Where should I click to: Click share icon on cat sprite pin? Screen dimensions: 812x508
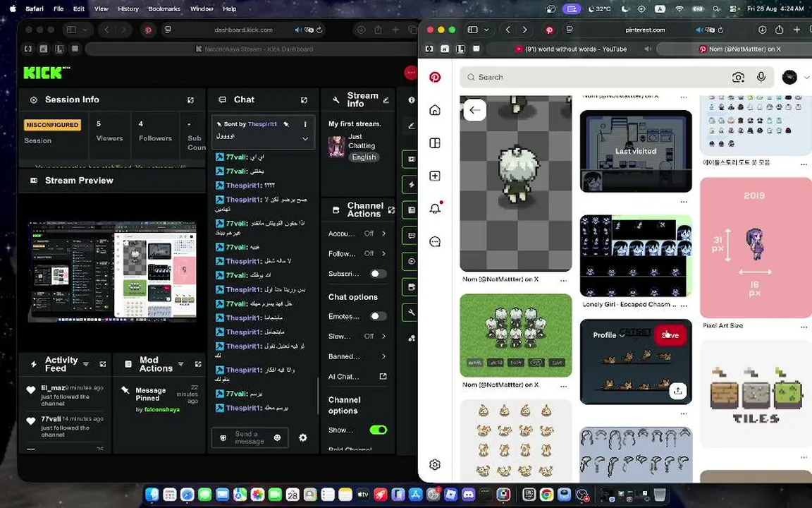[x=677, y=391]
